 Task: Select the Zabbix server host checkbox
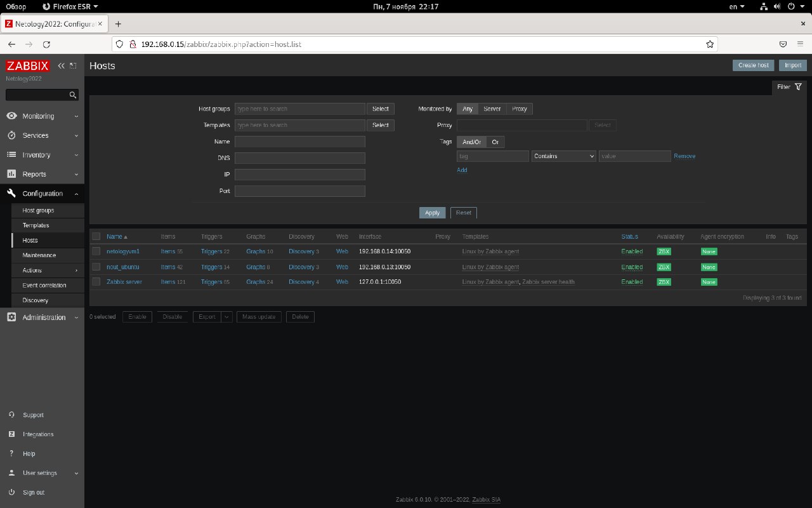tap(96, 281)
